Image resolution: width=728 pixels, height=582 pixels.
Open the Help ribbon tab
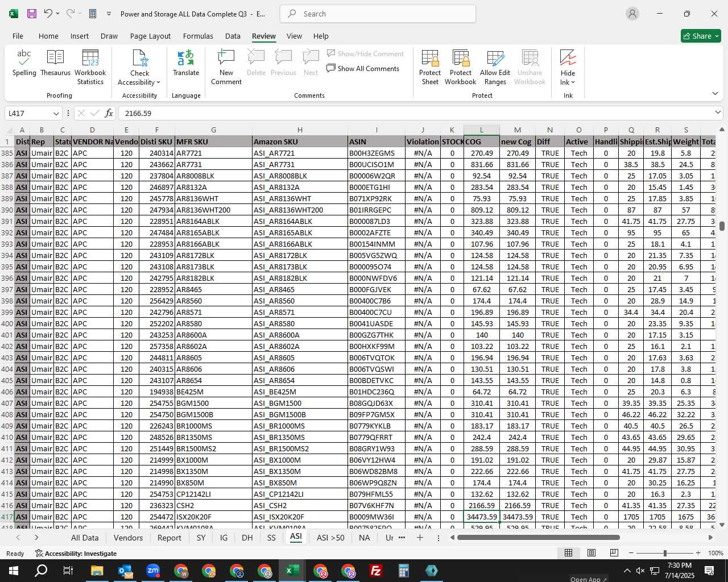coord(321,36)
